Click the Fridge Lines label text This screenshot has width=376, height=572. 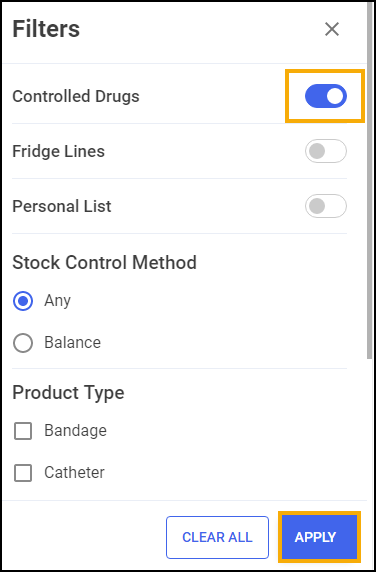point(58,151)
